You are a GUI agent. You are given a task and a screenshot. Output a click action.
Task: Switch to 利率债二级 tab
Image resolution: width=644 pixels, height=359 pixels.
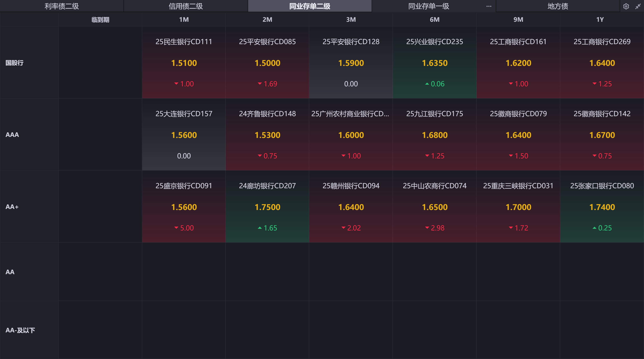(x=62, y=6)
